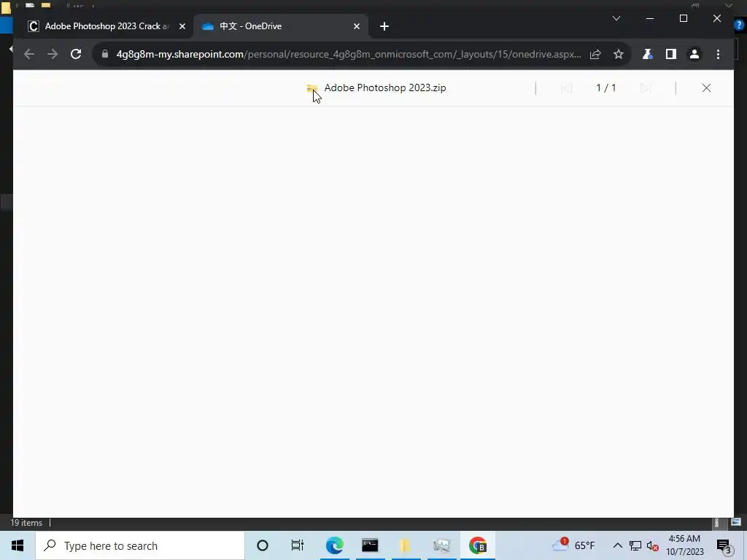
Task: Open network status tray icon
Action: (635, 545)
